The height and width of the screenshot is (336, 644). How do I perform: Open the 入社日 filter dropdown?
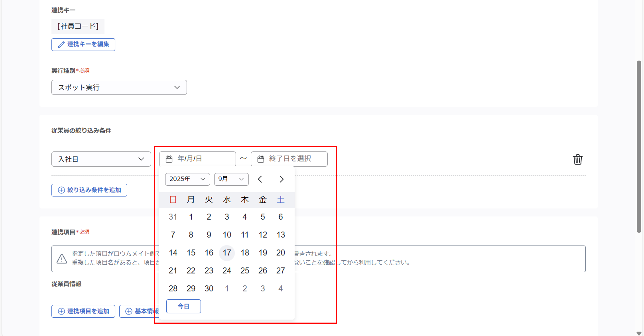point(101,159)
